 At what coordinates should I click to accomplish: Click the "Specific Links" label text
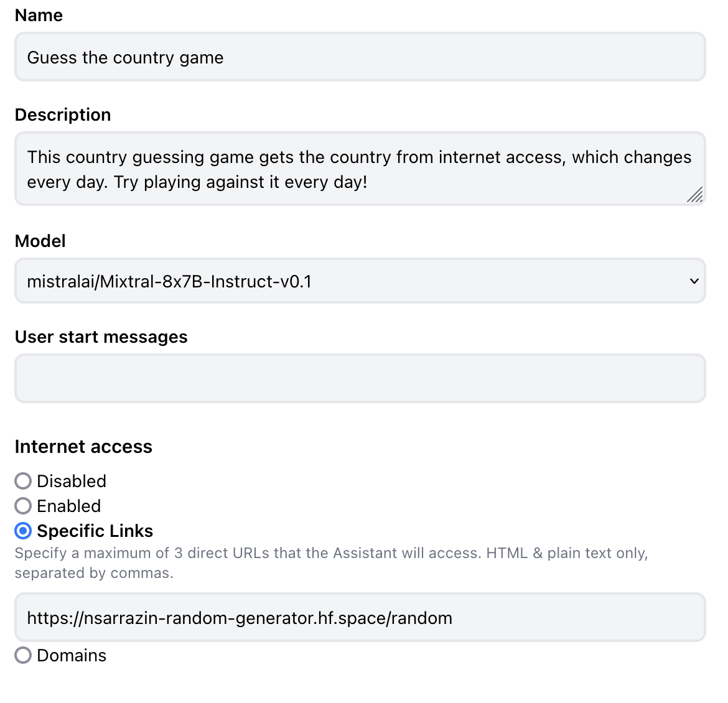95,531
